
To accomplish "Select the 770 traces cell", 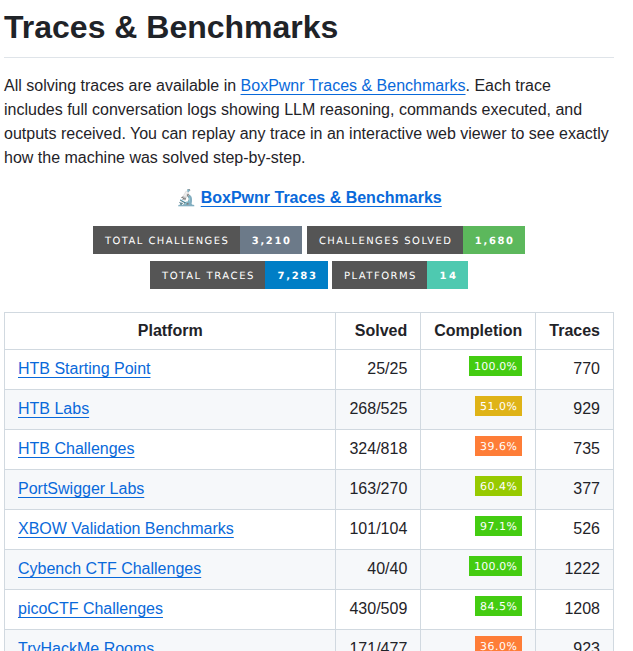I will (x=574, y=369).
